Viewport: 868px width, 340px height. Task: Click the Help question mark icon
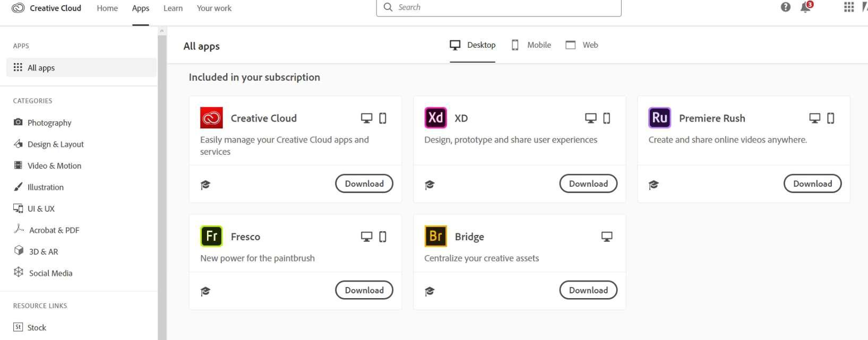click(785, 7)
